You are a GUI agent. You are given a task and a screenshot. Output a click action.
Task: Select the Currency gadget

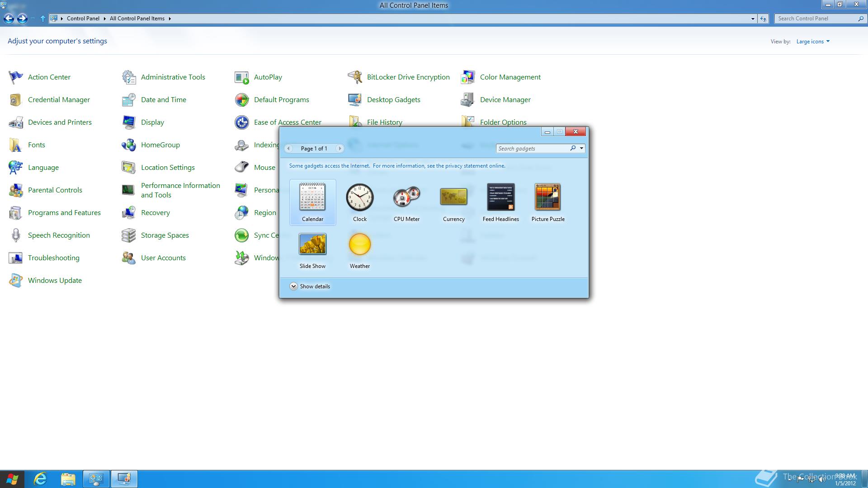pyautogui.click(x=454, y=202)
